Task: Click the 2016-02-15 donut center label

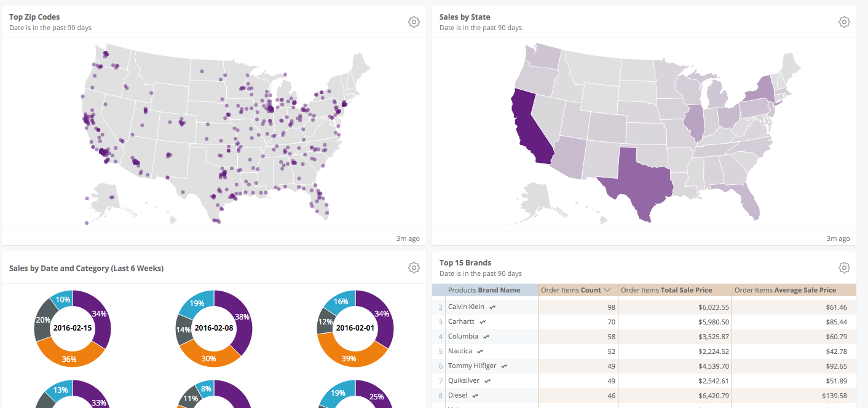Action: point(73,328)
